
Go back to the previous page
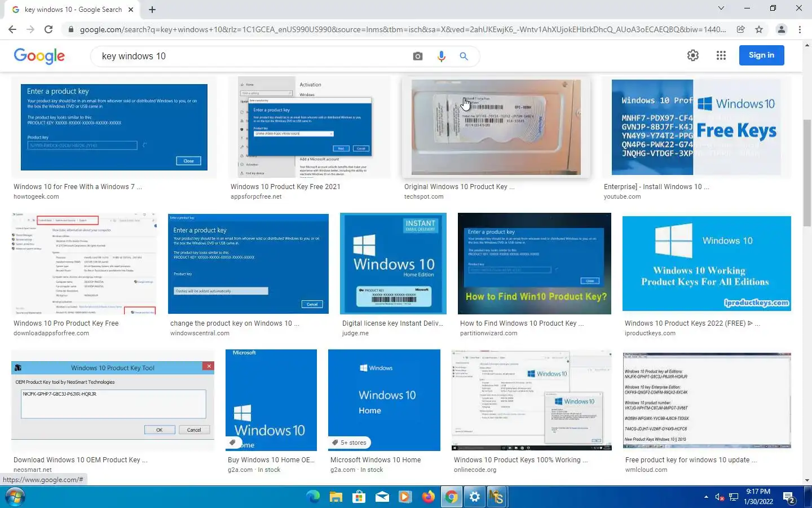tap(12, 29)
